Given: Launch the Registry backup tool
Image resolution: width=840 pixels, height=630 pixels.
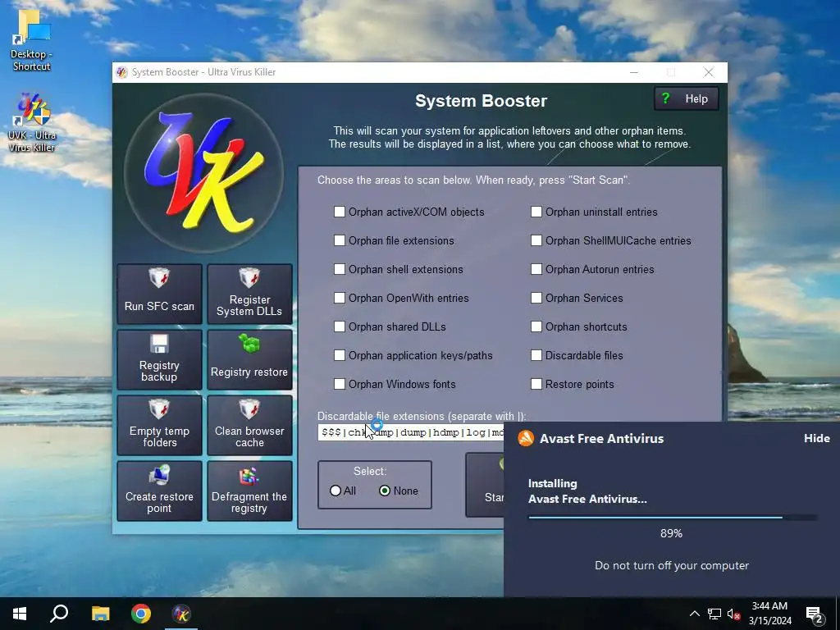Looking at the screenshot, I should pos(159,359).
